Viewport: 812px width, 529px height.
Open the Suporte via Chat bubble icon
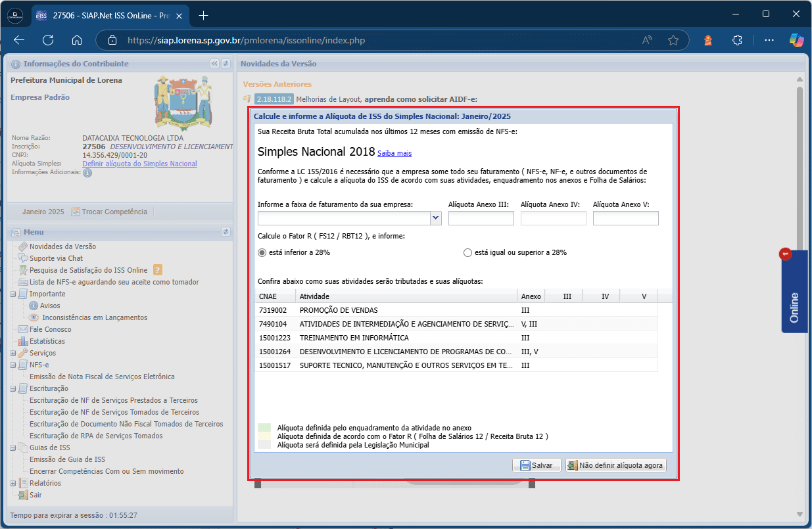24,258
